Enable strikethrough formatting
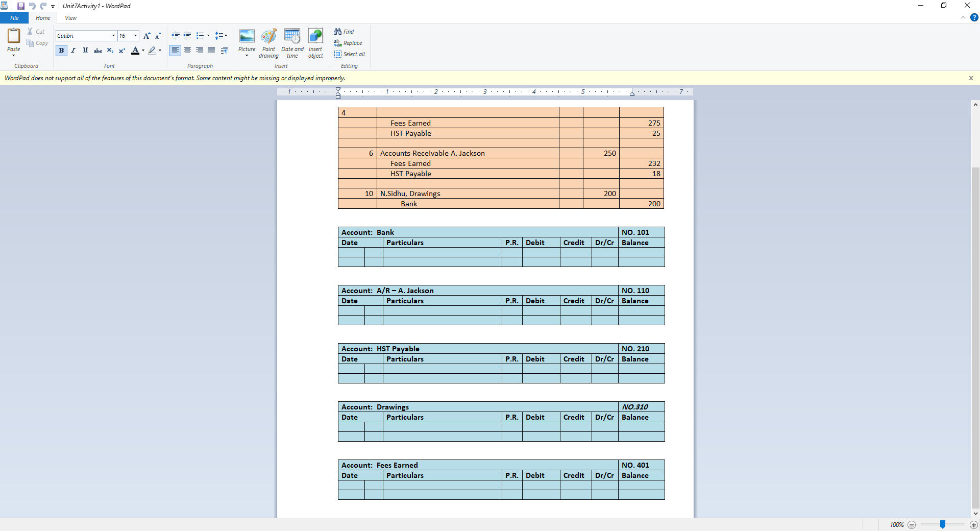Image resolution: width=980 pixels, height=531 pixels. click(x=97, y=51)
